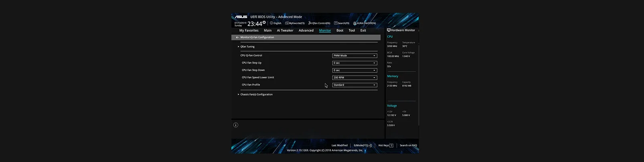The width and height of the screenshot is (644, 162).
Task: Click the Memory heading in Hardware Monitor
Action: click(x=393, y=76)
